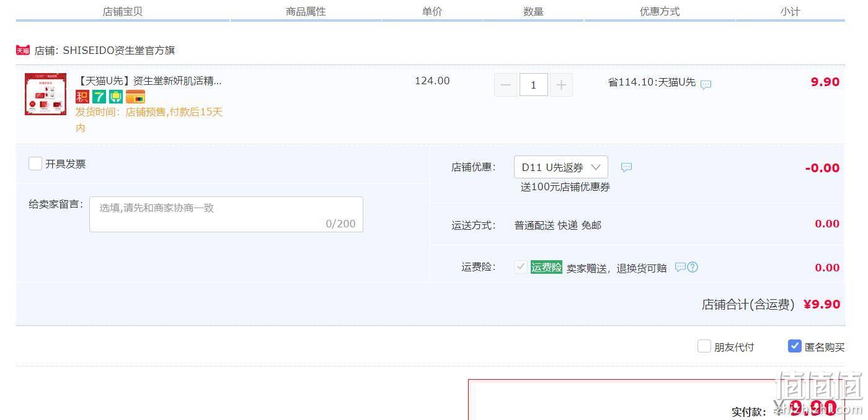Check the 开具发票 invoice checkbox
Viewport: 868px width, 420px height.
pyautogui.click(x=35, y=164)
